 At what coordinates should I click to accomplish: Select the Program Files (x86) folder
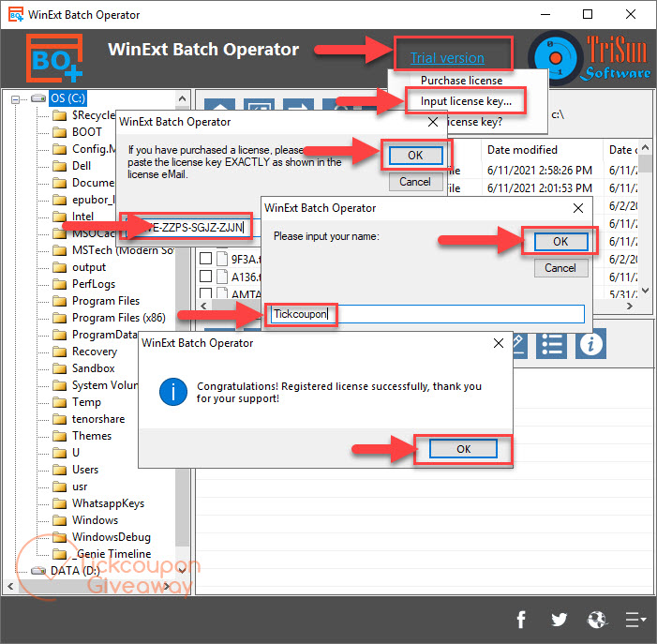click(119, 318)
